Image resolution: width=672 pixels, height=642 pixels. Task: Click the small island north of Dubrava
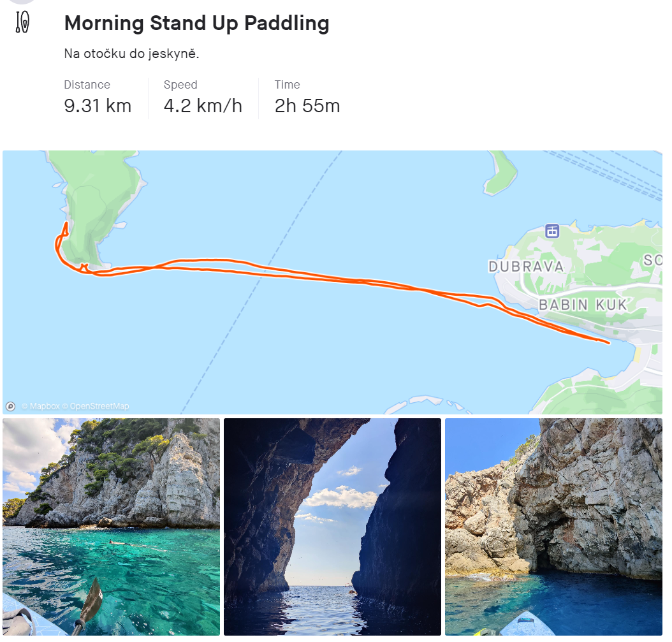point(500,172)
